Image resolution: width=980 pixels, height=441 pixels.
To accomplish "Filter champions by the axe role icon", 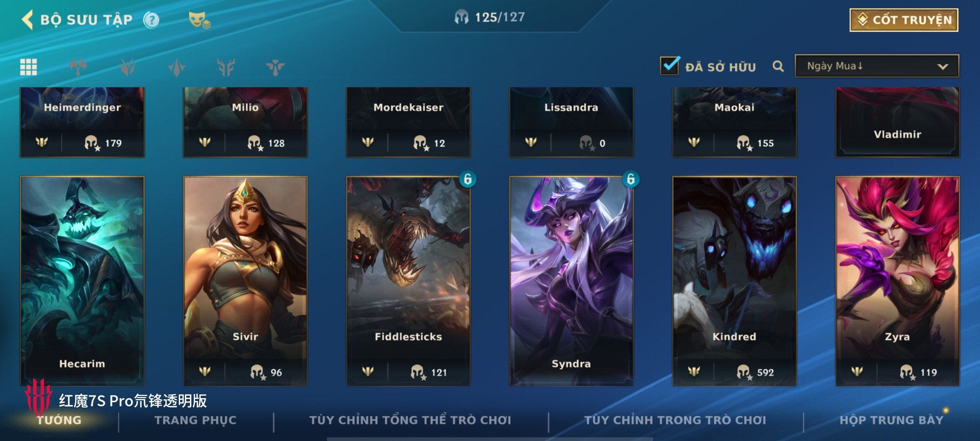I will pyautogui.click(x=78, y=67).
